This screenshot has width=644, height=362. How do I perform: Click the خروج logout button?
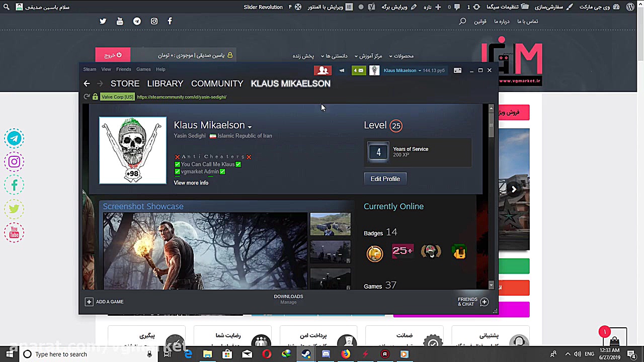[113, 55]
